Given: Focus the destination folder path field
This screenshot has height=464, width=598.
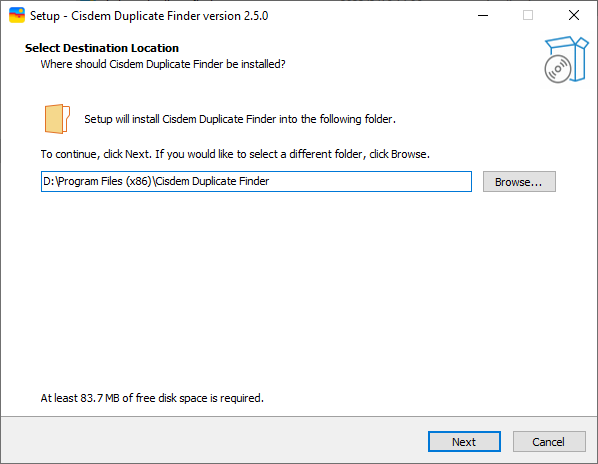Looking at the screenshot, I should tap(256, 181).
